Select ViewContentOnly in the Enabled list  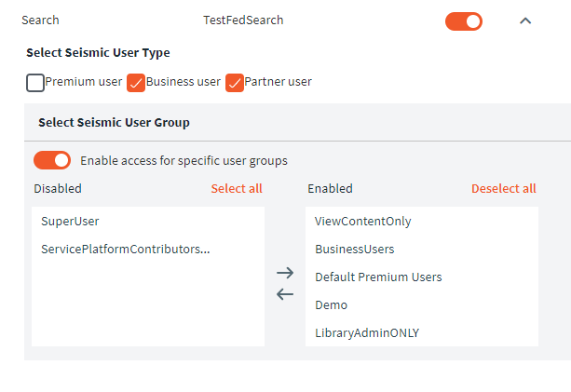pyautogui.click(x=362, y=221)
